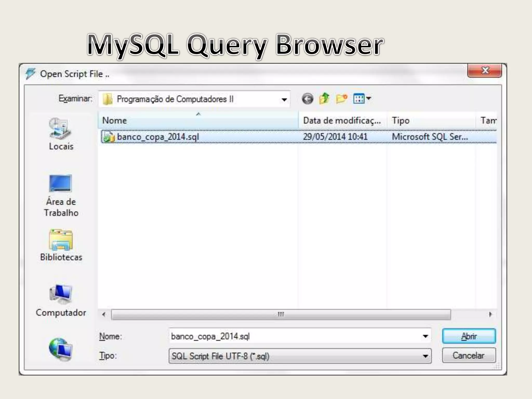
Task: Go up one folder level icon
Action: [x=324, y=99]
